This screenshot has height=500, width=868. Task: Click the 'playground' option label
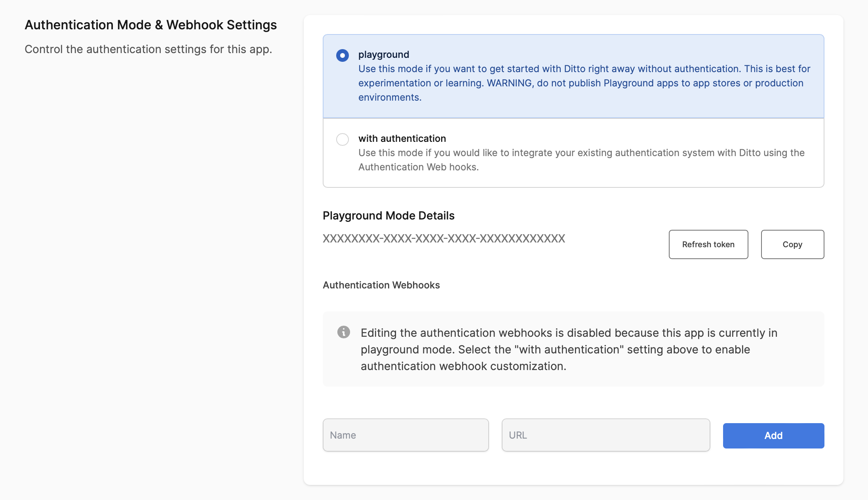coord(383,55)
